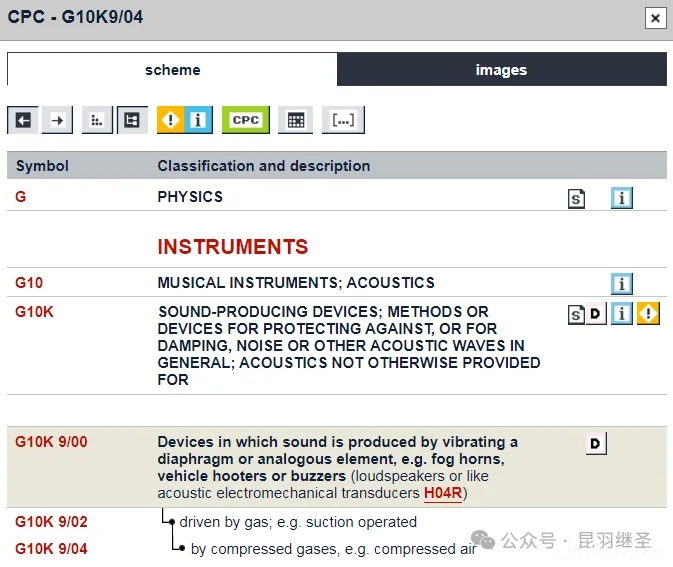Image resolution: width=673 pixels, height=567 pixels.
Task: Open the G10K 9/02 symbol link
Action: pos(51,522)
